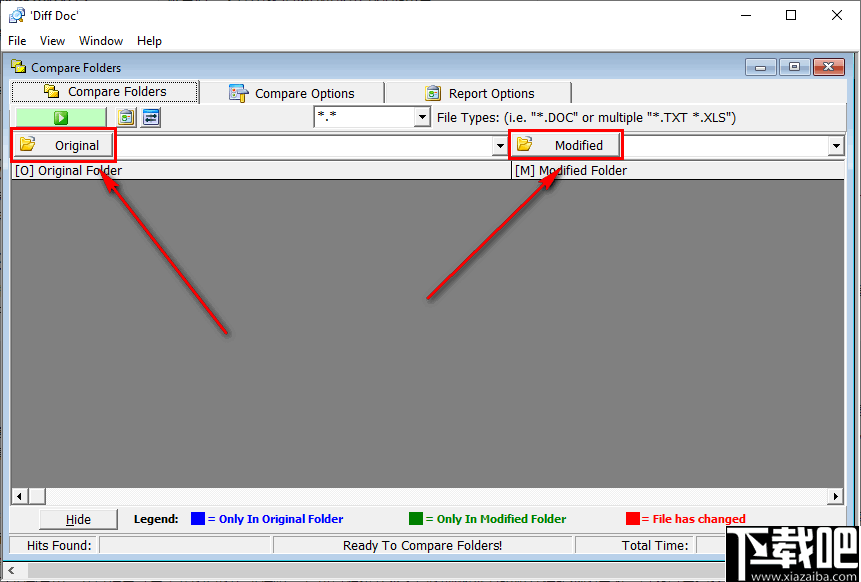Switch to the Compare Folders tab
861x582 pixels.
point(105,92)
